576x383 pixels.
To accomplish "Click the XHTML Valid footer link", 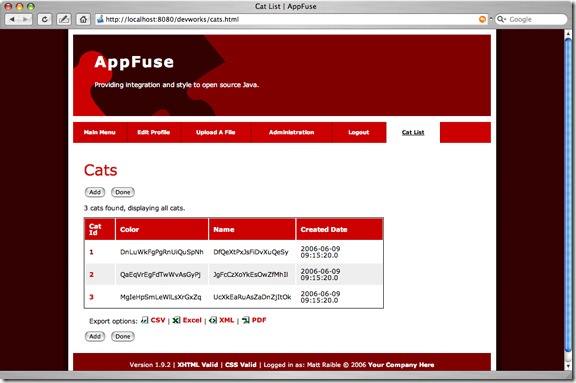I will pyautogui.click(x=198, y=365).
